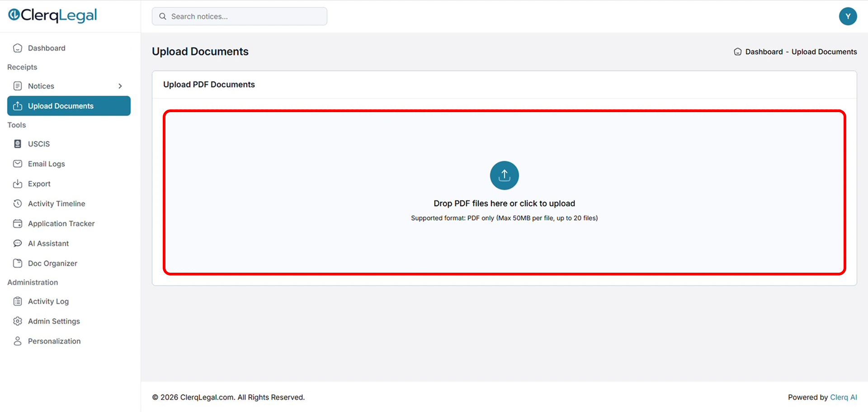
Task: Click the Admin Settings gear icon
Action: (x=18, y=321)
